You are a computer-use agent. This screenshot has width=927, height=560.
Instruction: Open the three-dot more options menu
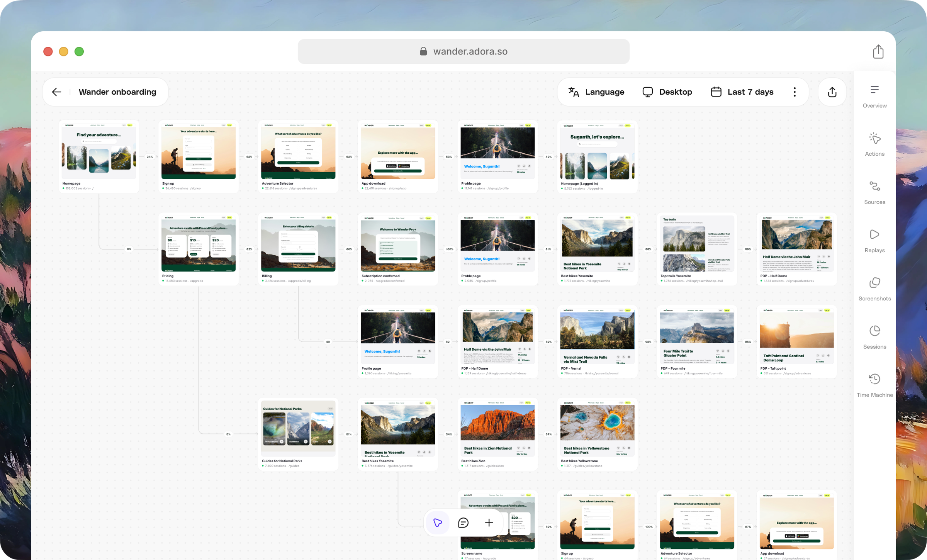pos(795,92)
